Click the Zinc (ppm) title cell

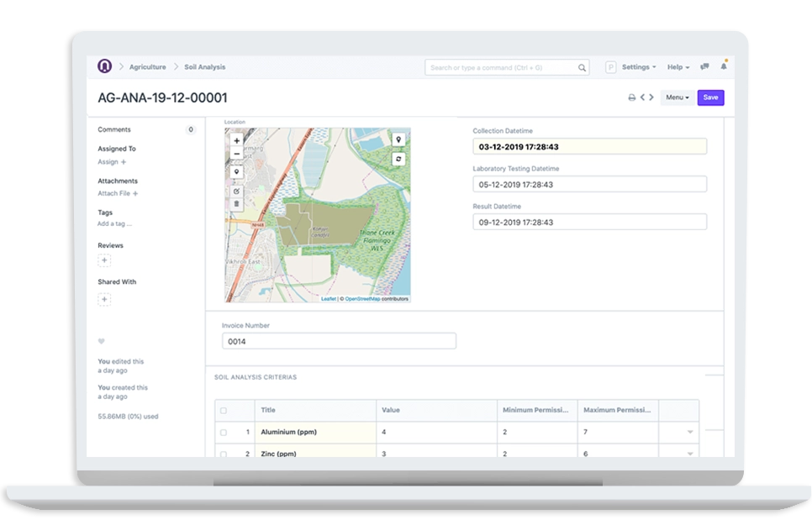(x=315, y=450)
